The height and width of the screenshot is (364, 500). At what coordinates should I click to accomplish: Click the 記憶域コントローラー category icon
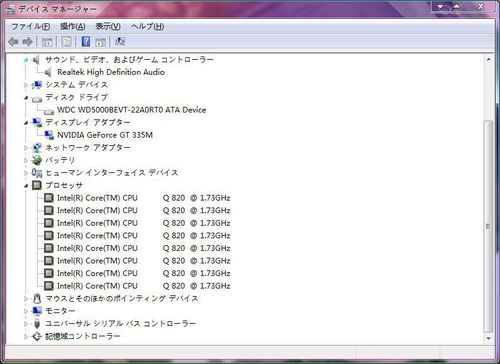37,336
